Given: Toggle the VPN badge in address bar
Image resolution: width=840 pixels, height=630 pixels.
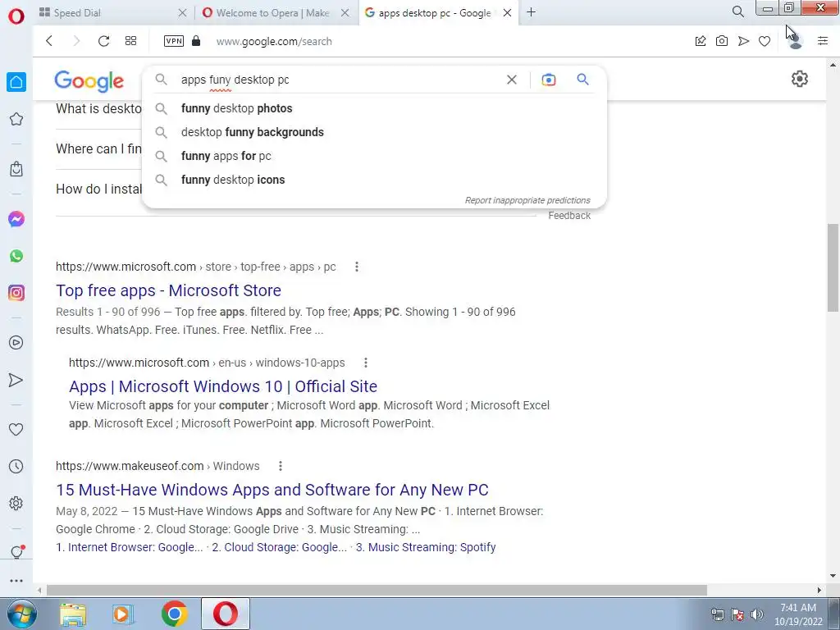Looking at the screenshot, I should [174, 41].
